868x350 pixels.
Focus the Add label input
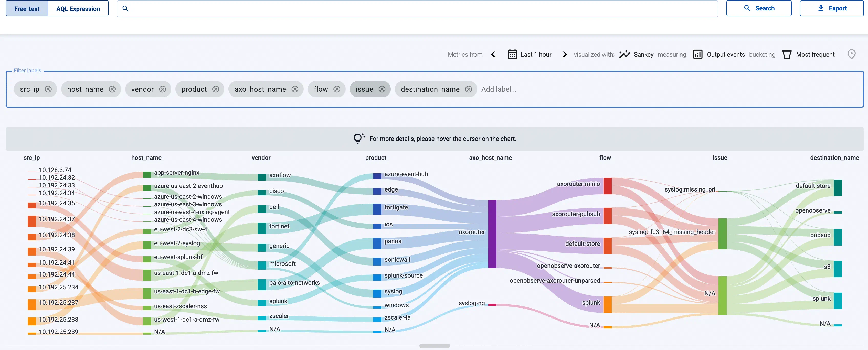(x=499, y=89)
